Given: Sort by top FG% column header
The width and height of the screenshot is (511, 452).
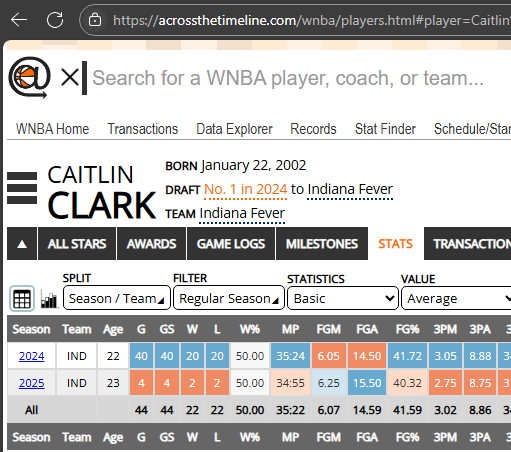Looking at the screenshot, I should point(407,329).
